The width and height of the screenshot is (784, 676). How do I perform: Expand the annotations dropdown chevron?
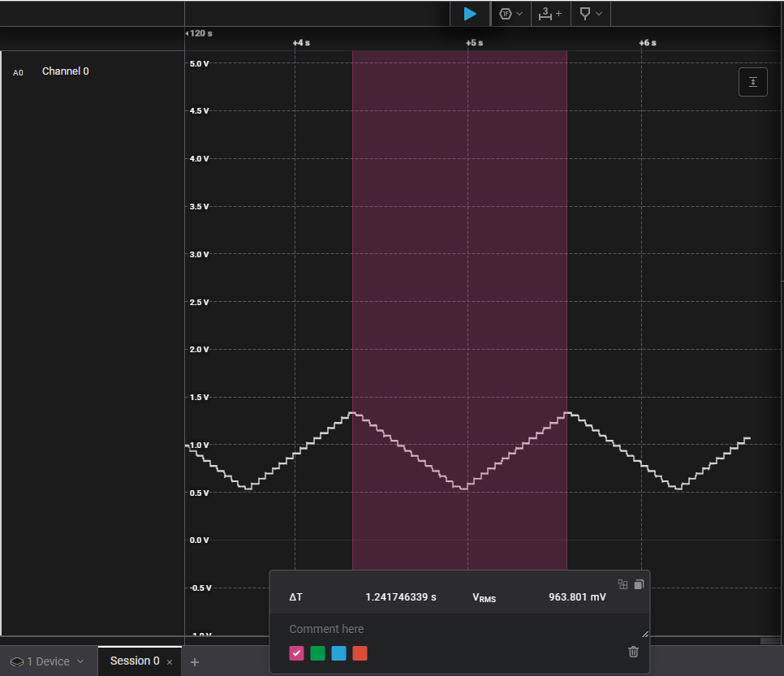(598, 14)
